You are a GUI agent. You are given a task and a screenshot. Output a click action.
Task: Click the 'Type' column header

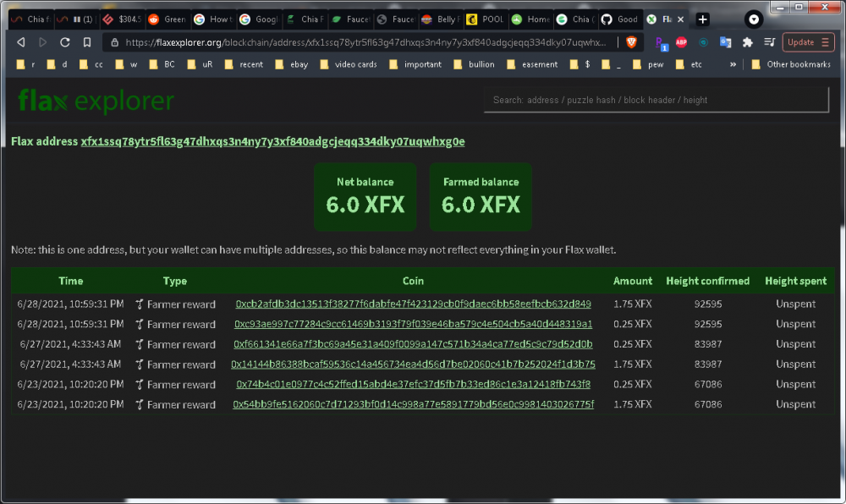(175, 281)
